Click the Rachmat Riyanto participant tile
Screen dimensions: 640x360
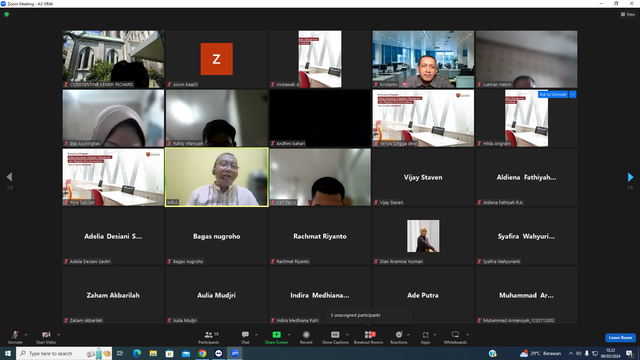320,236
